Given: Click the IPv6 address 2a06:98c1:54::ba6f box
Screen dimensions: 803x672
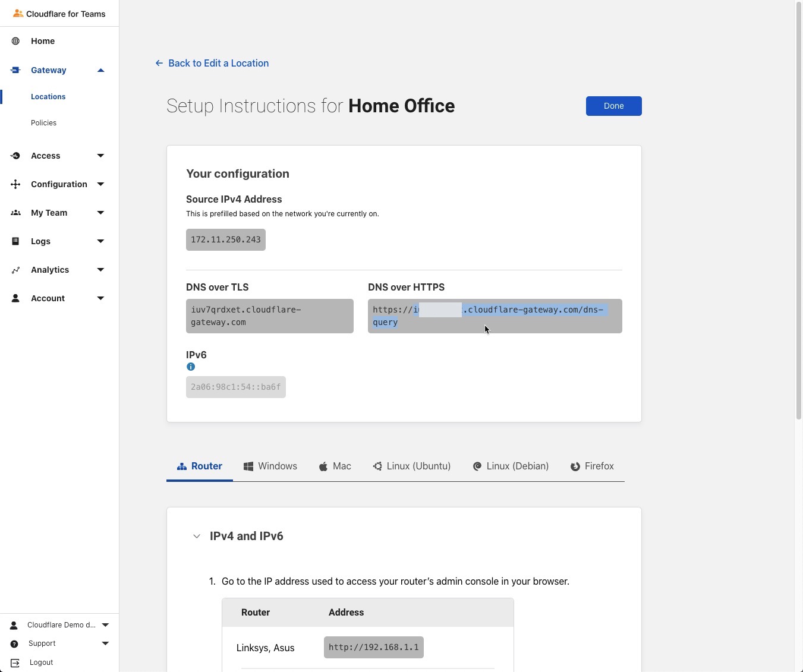Looking at the screenshot, I should [236, 387].
